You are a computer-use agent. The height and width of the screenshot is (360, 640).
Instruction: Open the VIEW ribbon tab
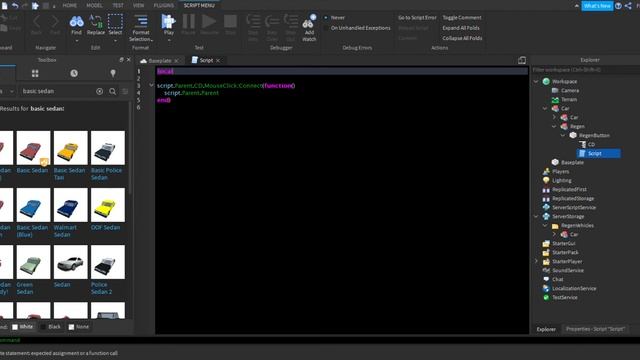click(138, 5)
